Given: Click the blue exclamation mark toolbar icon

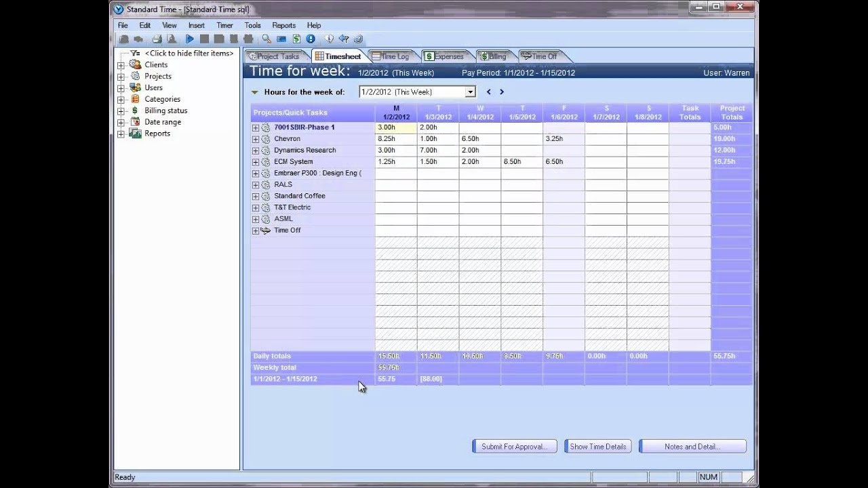Looking at the screenshot, I should (x=311, y=39).
